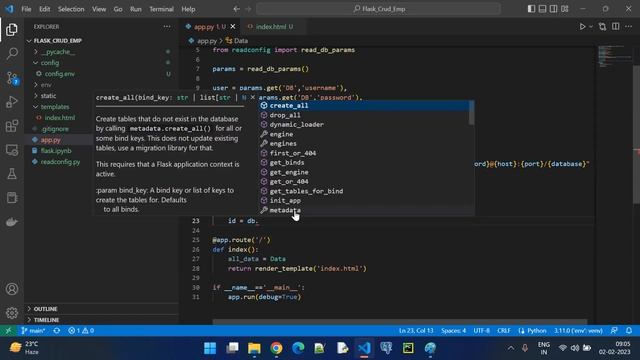Select dynamic_loader autocomplete suggestion
The width and height of the screenshot is (640, 360).
364,124
